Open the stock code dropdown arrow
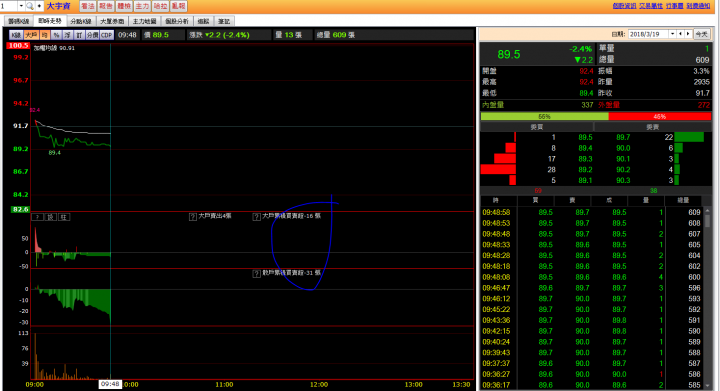 [21, 6]
